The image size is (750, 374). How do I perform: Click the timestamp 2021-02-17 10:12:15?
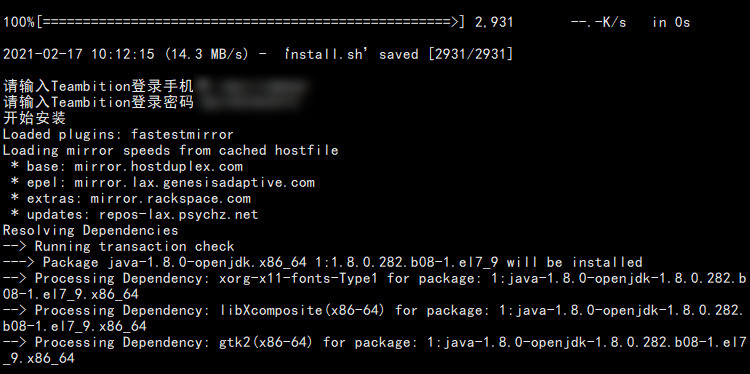point(78,54)
